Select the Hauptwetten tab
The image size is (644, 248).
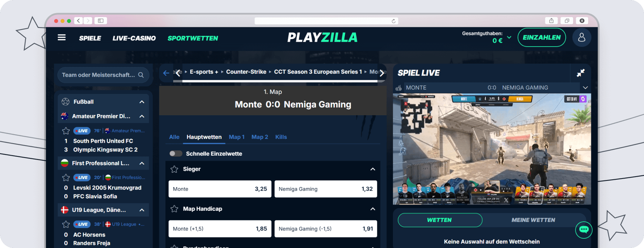coord(204,137)
